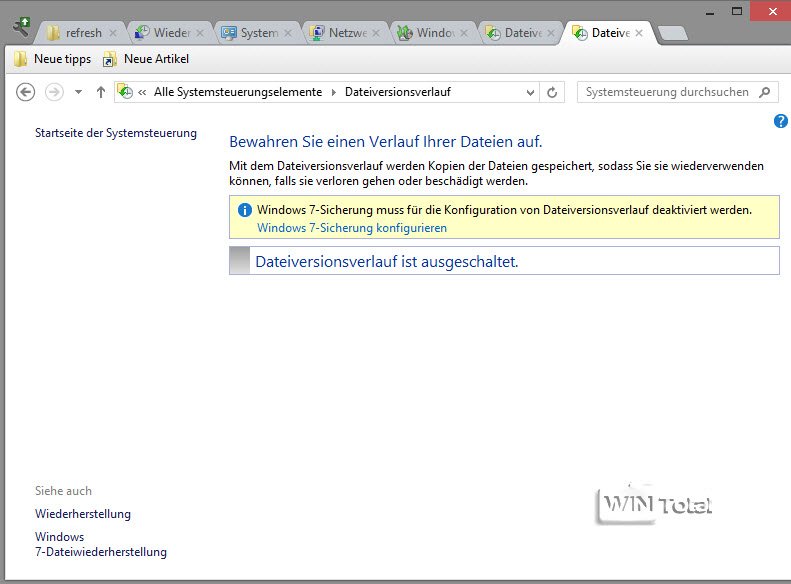The width and height of the screenshot is (791, 584).
Task: Close the Netzwe tab
Action: 376,33
